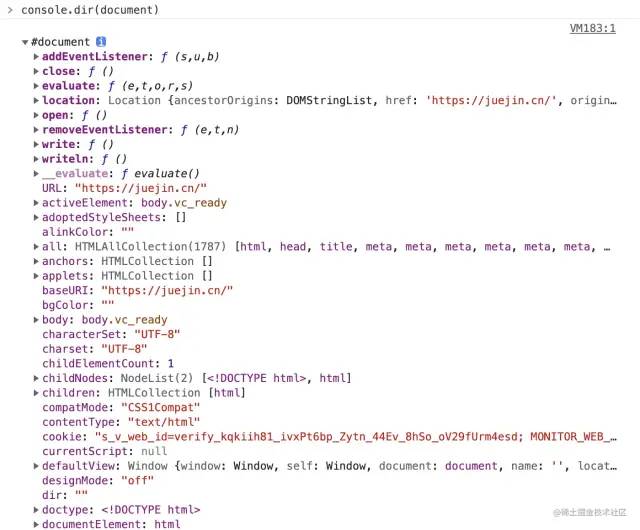The image size is (640, 530).
Task: Click characterSet "UTF-8" value
Action: click(157, 334)
